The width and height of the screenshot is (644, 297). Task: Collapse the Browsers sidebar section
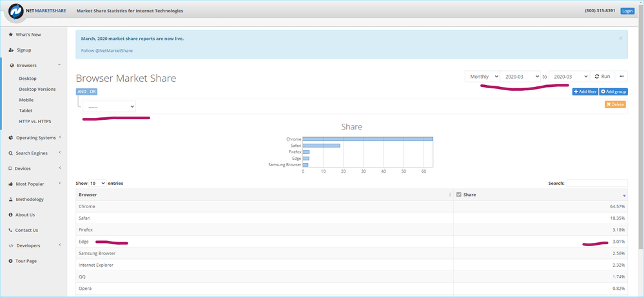(59, 65)
